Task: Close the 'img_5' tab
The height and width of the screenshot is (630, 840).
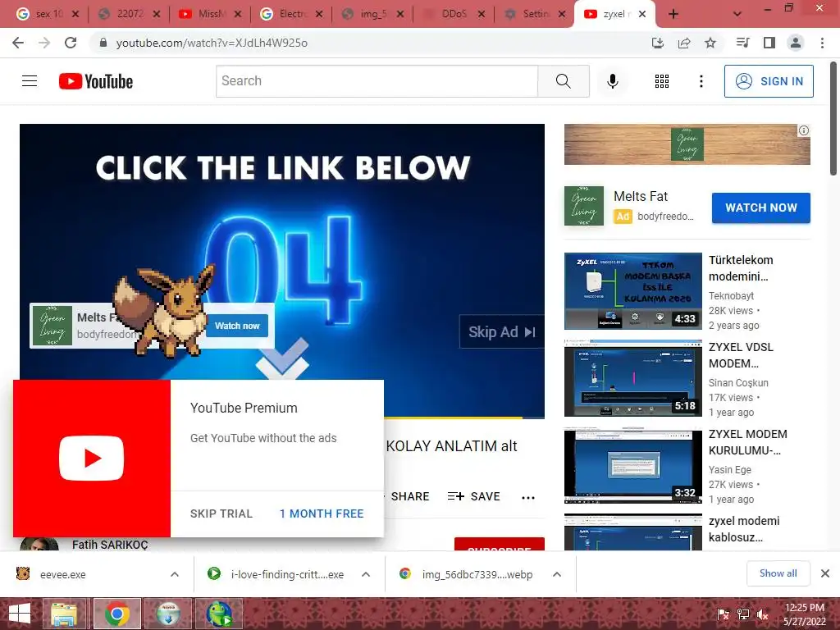Action: pyautogui.click(x=399, y=15)
